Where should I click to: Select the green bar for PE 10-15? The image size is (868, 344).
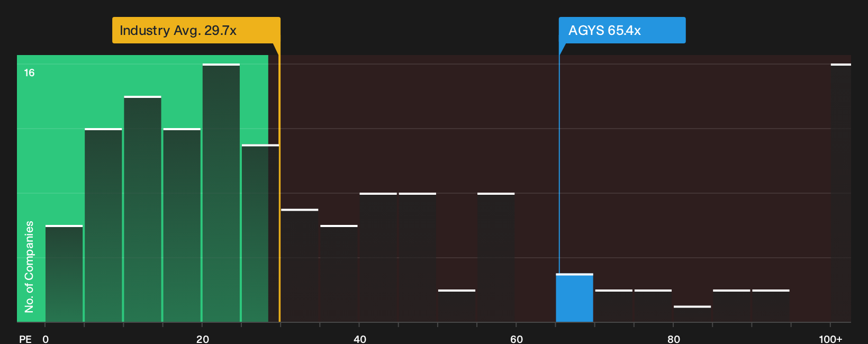[x=143, y=210]
